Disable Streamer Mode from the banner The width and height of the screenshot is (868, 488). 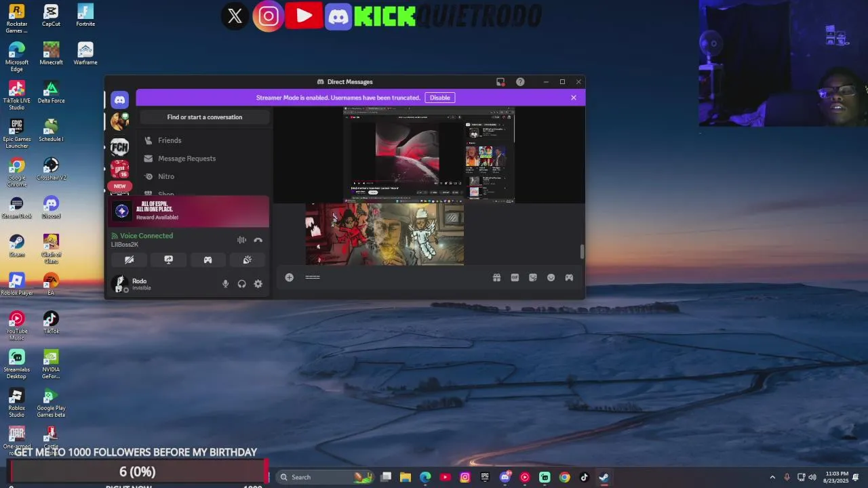439,98
